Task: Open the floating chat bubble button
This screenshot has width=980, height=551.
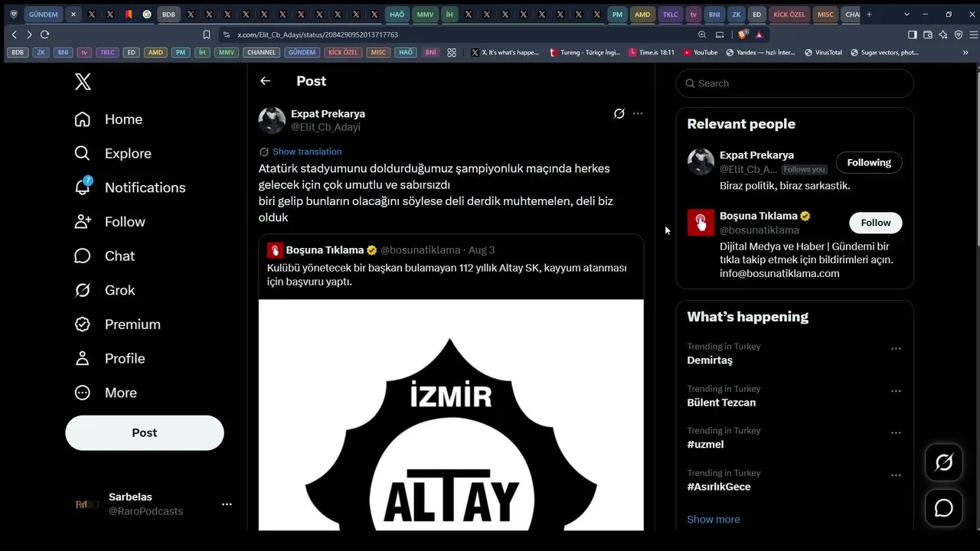Action: tap(944, 508)
